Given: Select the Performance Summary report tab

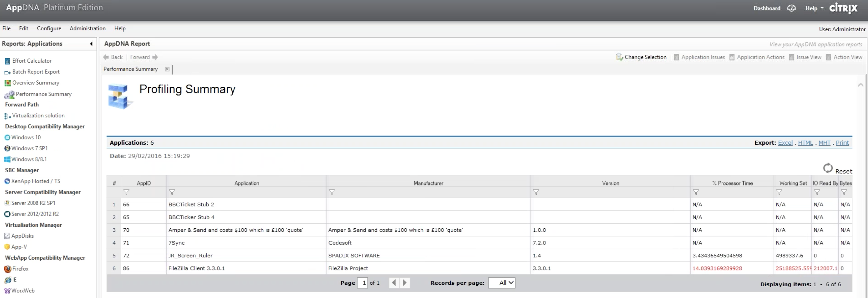Looking at the screenshot, I should click(x=131, y=69).
